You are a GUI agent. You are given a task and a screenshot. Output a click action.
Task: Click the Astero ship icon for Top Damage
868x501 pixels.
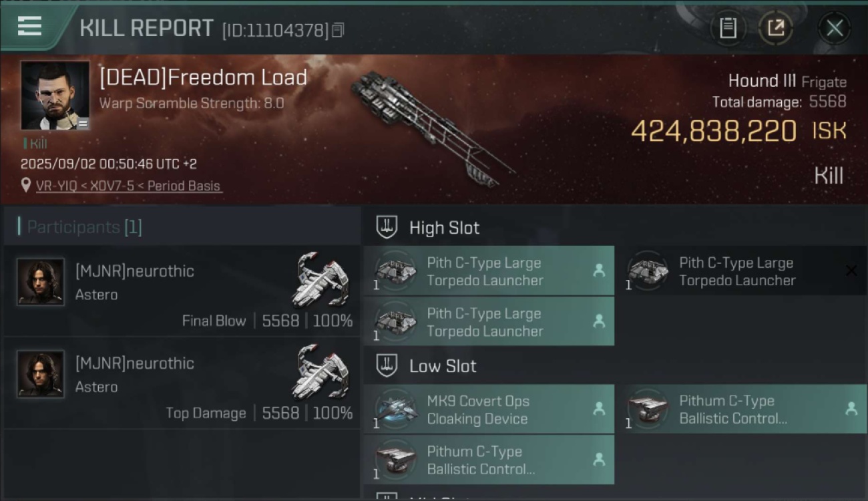[x=320, y=371]
